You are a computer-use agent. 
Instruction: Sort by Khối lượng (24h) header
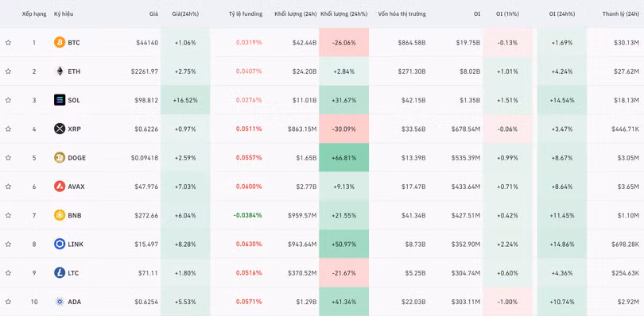[296, 14]
